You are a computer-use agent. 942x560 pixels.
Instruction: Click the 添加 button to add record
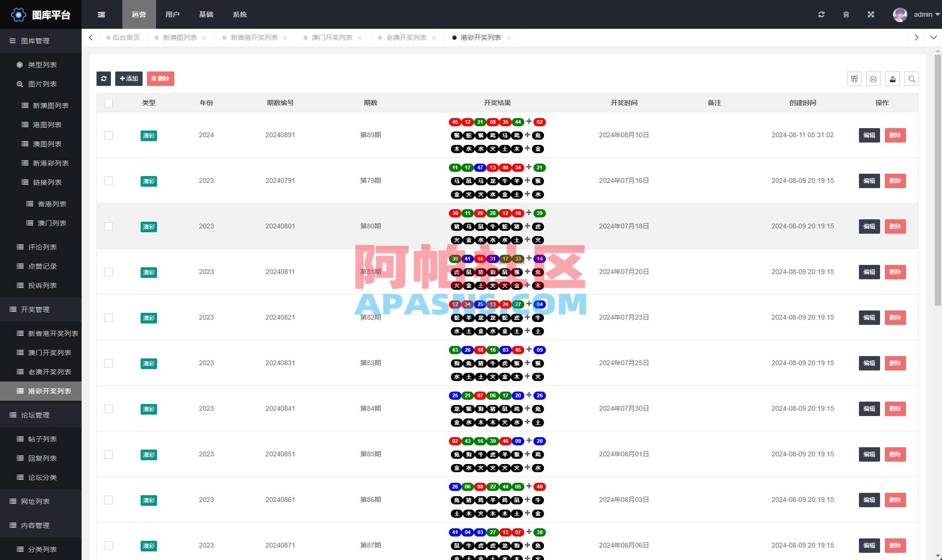[x=129, y=79]
